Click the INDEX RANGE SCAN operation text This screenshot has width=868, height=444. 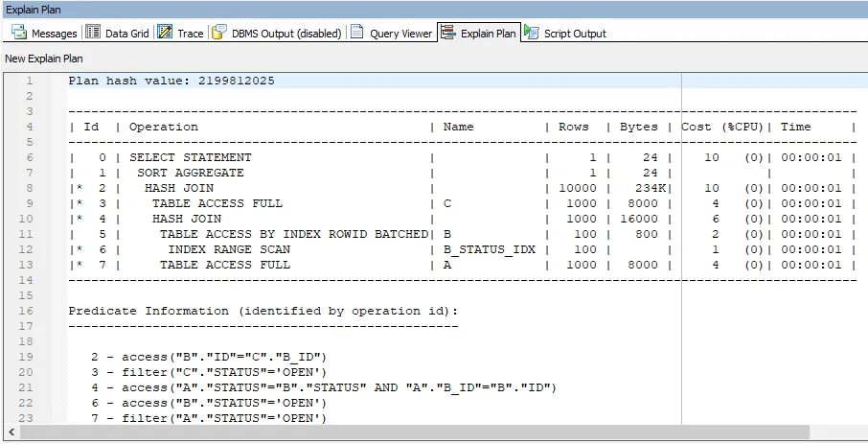[229, 249]
